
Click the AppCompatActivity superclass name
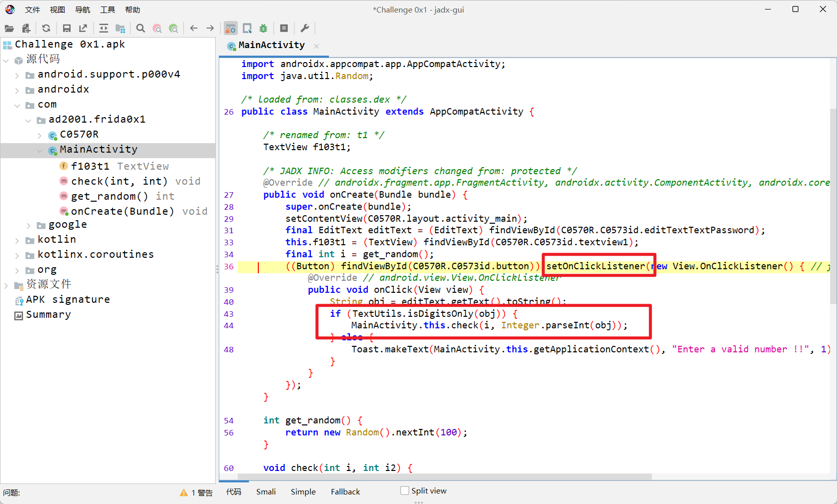[x=477, y=112]
